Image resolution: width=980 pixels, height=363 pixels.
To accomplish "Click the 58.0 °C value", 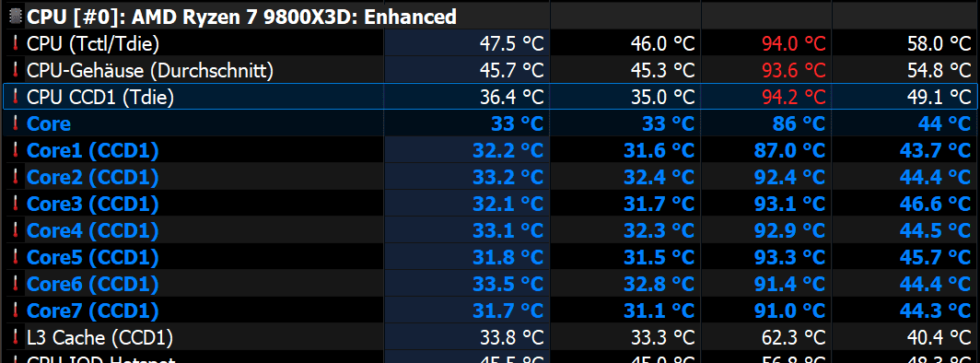I will (939, 43).
